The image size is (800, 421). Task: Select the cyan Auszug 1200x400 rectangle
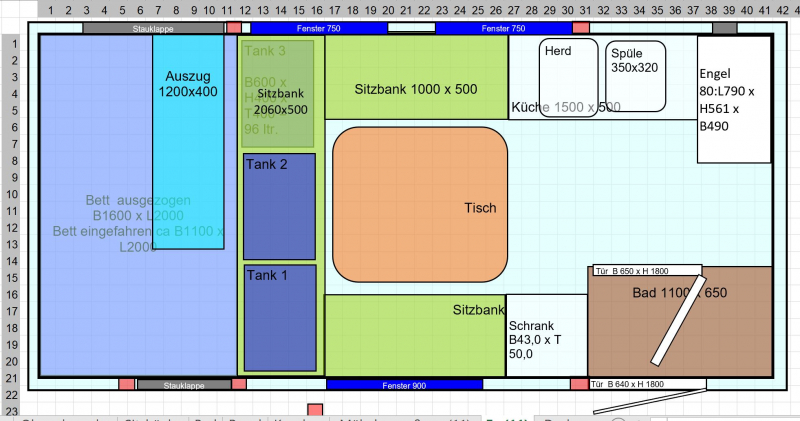click(x=188, y=142)
